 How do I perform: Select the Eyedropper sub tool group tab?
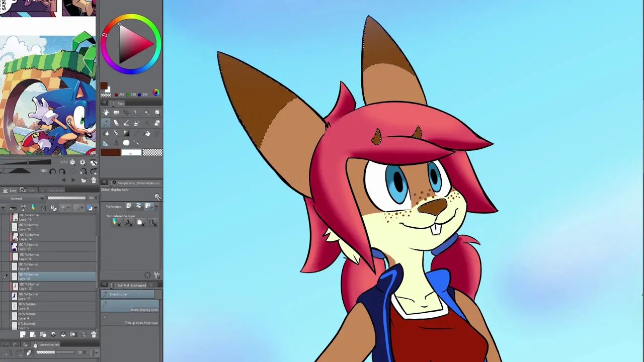coord(128,294)
